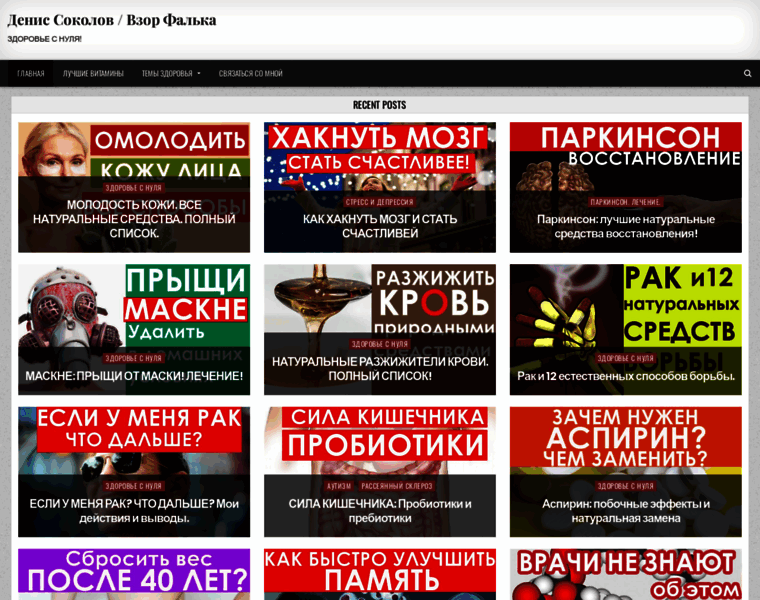Go to ГЛАВНАЯ menu item

pos(31,73)
